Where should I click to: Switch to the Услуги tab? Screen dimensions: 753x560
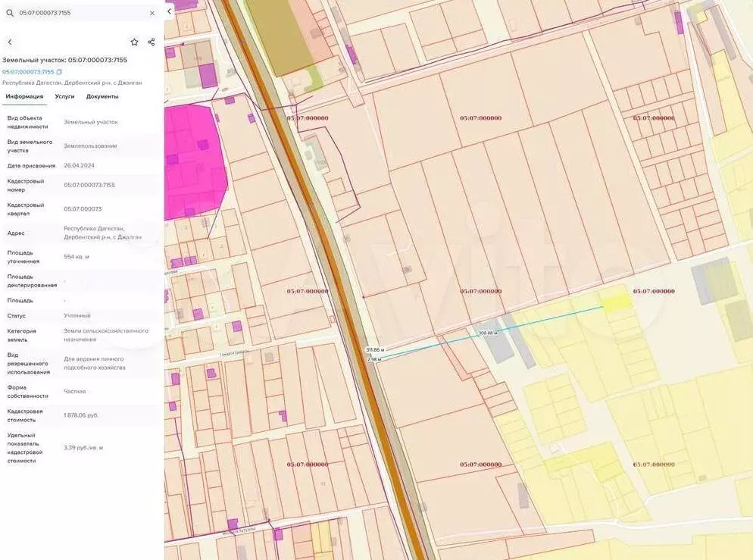tap(64, 96)
